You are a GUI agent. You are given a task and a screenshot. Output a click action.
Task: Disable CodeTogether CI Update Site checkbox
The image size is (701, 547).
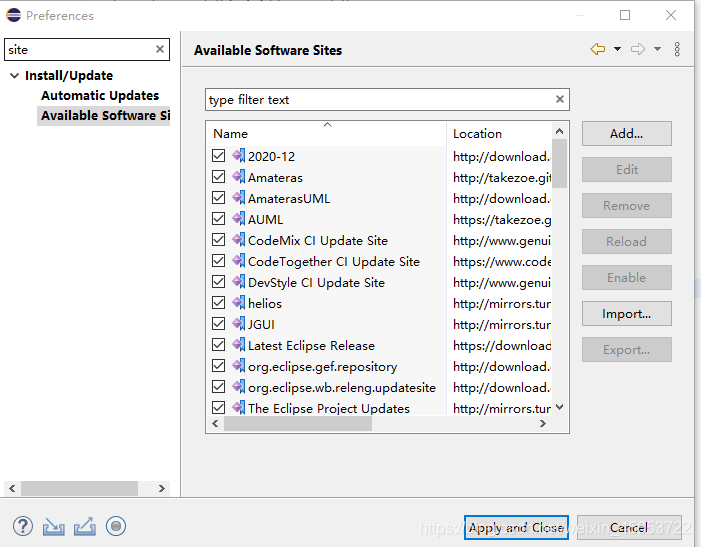(x=218, y=261)
